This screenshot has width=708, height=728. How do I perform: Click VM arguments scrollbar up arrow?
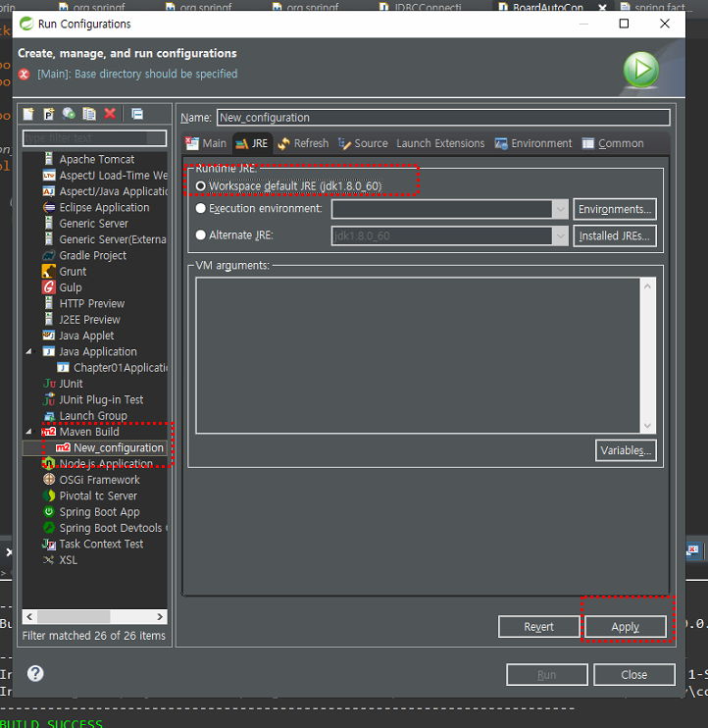pyautogui.click(x=647, y=286)
